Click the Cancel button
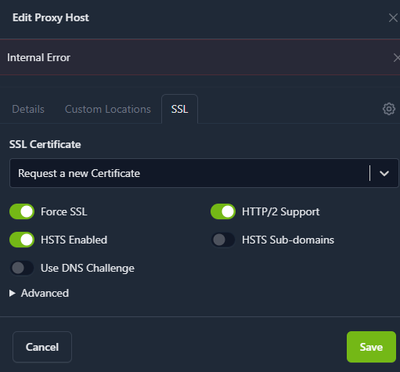400x372 pixels. (x=42, y=347)
